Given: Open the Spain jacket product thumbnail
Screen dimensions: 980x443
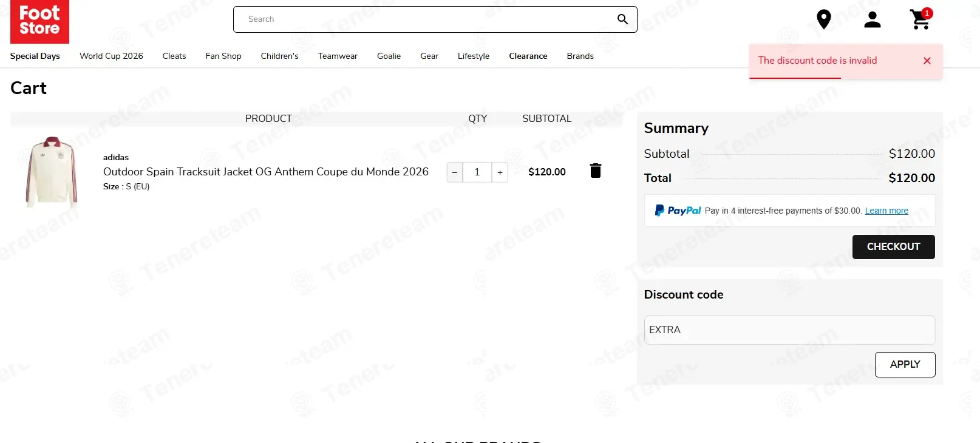Looking at the screenshot, I should point(52,172).
